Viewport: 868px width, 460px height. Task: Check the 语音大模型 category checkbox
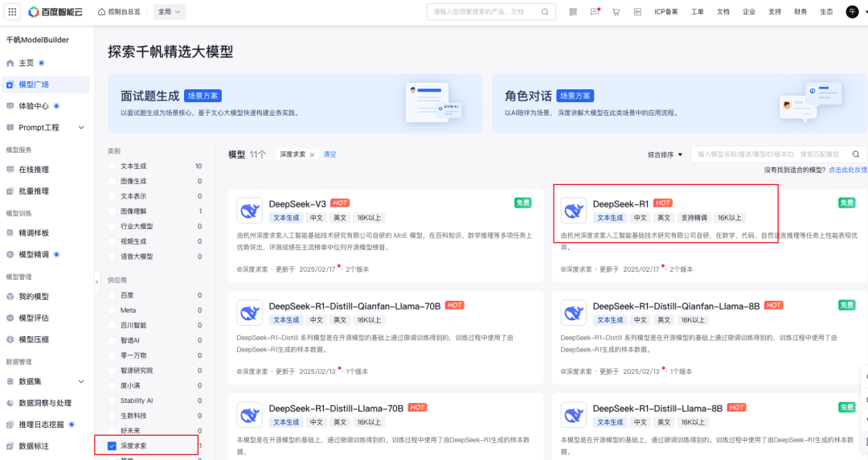pyautogui.click(x=112, y=257)
